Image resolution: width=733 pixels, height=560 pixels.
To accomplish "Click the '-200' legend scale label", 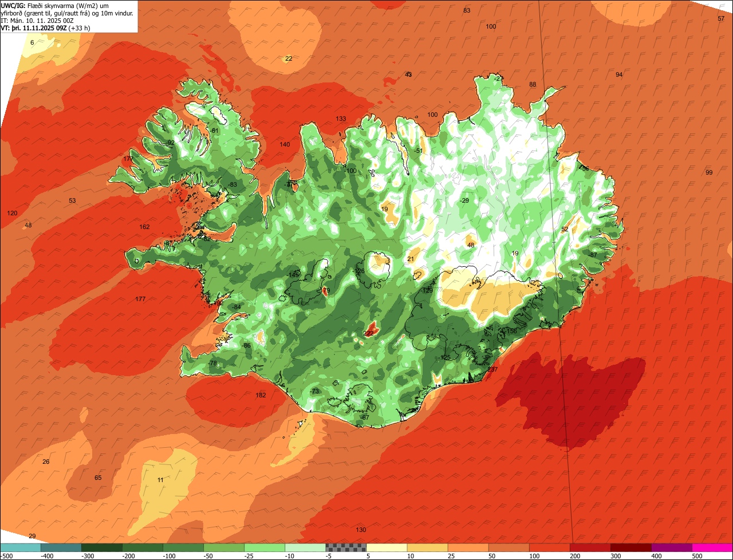I will click(x=128, y=555).
